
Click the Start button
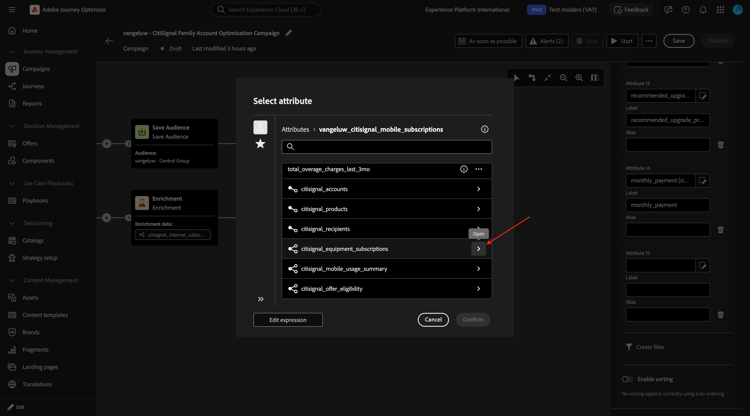coord(622,41)
